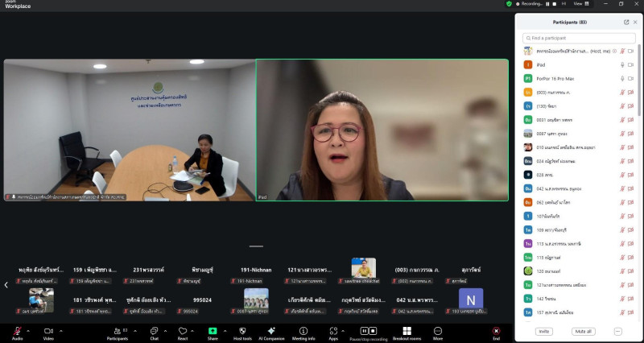
Task: Go to previous gallery page arrow
Action: (6, 285)
